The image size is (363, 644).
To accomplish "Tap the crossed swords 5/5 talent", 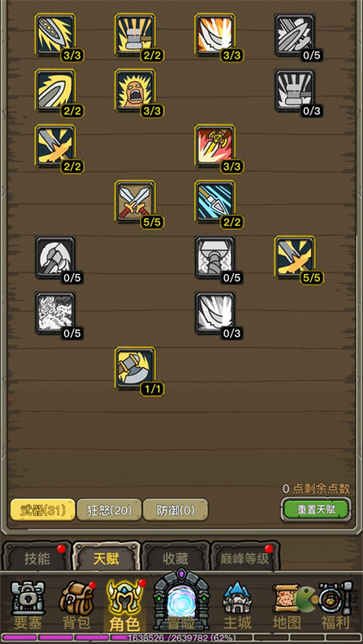I will (135, 201).
